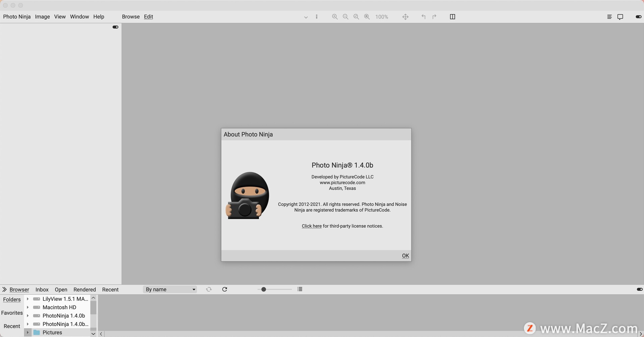644x337 pixels.
Task: Click the ninja camera logo in About dialog
Action: pyautogui.click(x=247, y=196)
